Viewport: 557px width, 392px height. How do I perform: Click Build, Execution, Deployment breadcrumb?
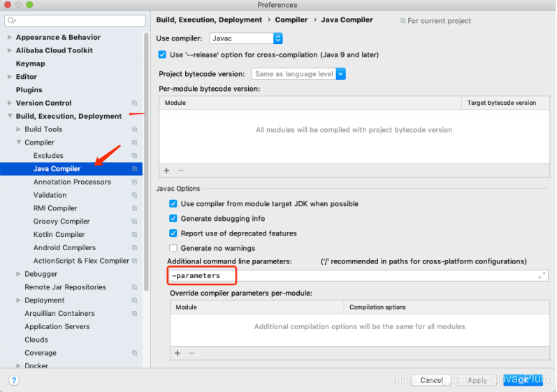tap(209, 20)
